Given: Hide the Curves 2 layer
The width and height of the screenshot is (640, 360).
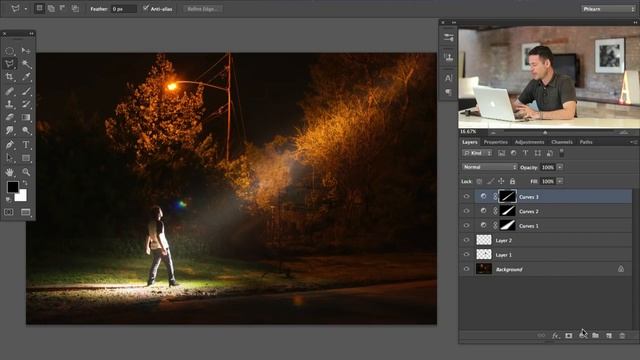Looking at the screenshot, I should [x=467, y=211].
